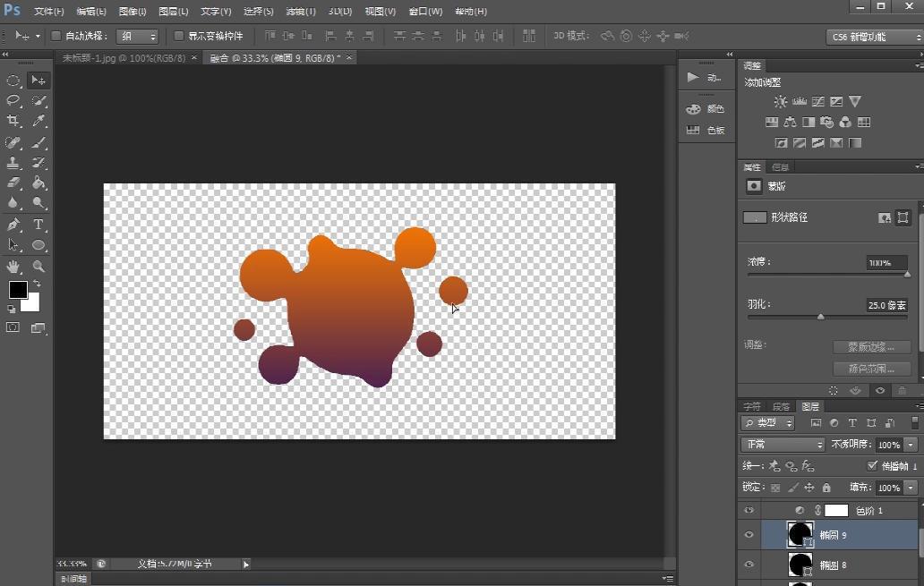Switch to the 未标题-1.jpg document tab
Image resolution: width=924 pixels, height=586 pixels.
coord(124,58)
